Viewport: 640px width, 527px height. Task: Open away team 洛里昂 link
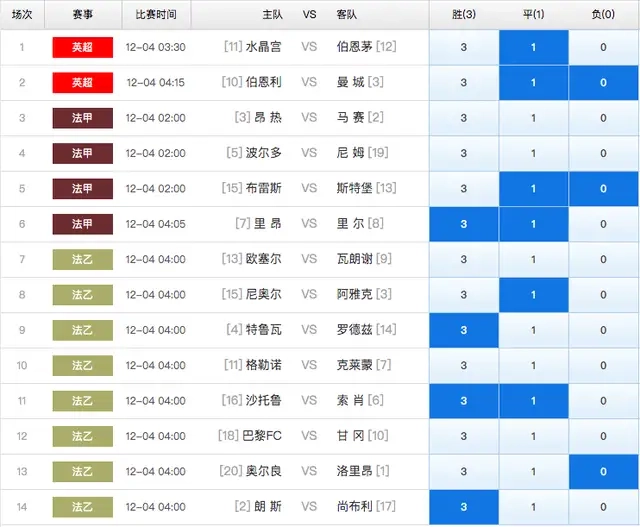click(x=354, y=471)
